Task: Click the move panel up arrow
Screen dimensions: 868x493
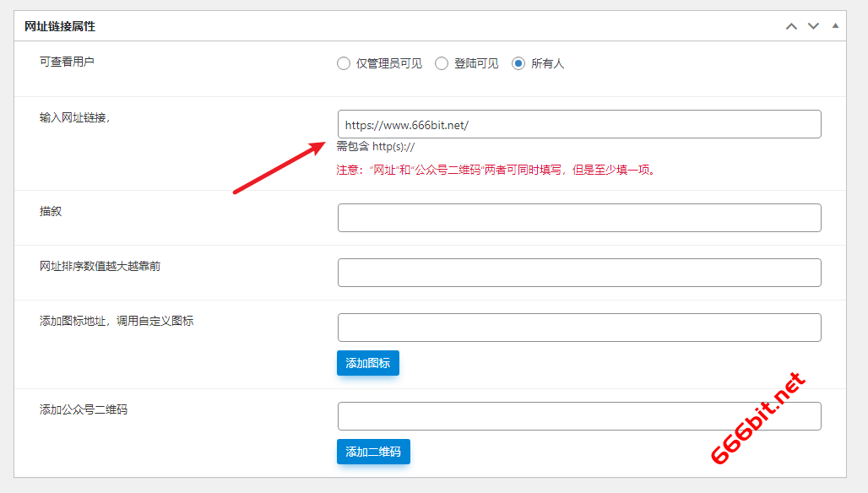Action: (791, 26)
